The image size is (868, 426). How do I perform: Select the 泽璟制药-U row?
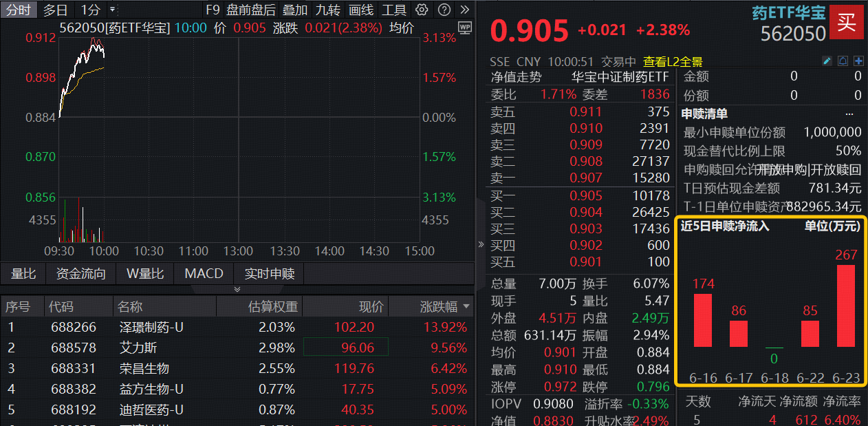(237, 327)
